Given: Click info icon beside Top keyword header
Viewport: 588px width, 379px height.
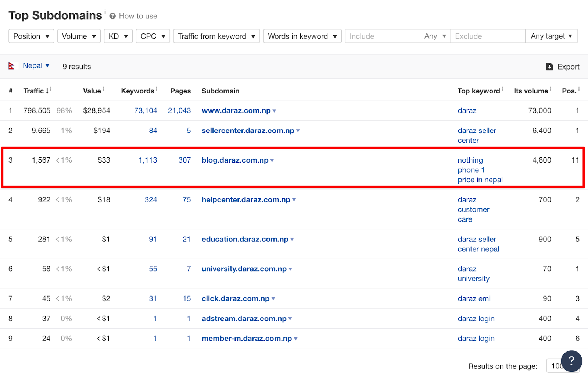Looking at the screenshot, I should pyautogui.click(x=502, y=89).
